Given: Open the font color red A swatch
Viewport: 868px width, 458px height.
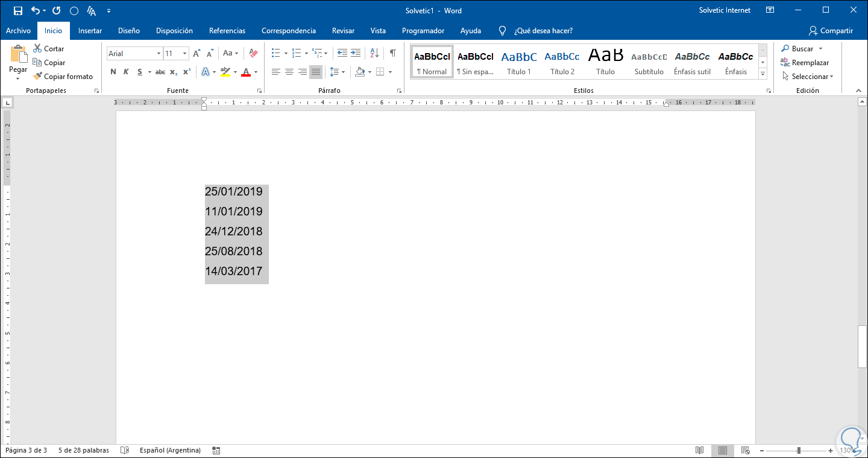Looking at the screenshot, I should 246,72.
